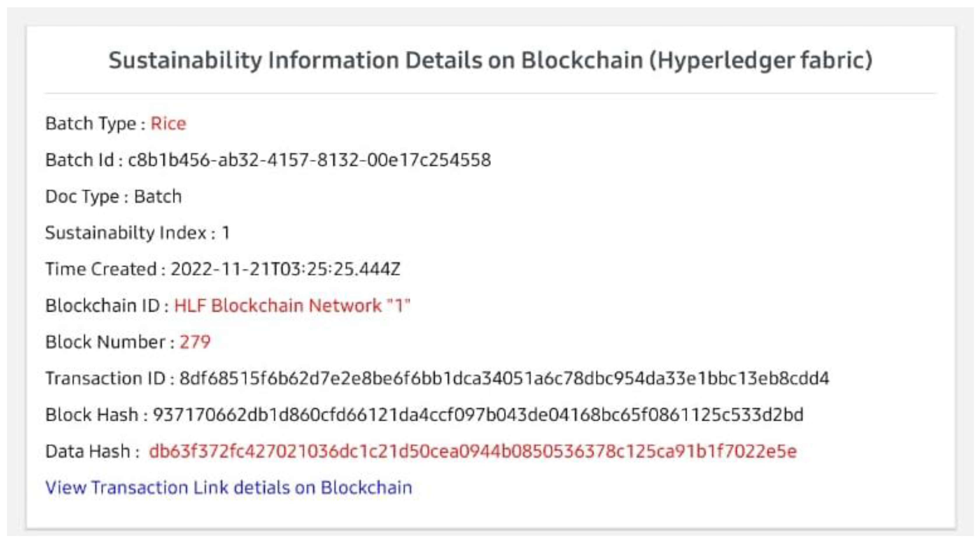Select the HLF Blockchain Network "1" value
980x541 pixels.
pyautogui.click(x=292, y=305)
